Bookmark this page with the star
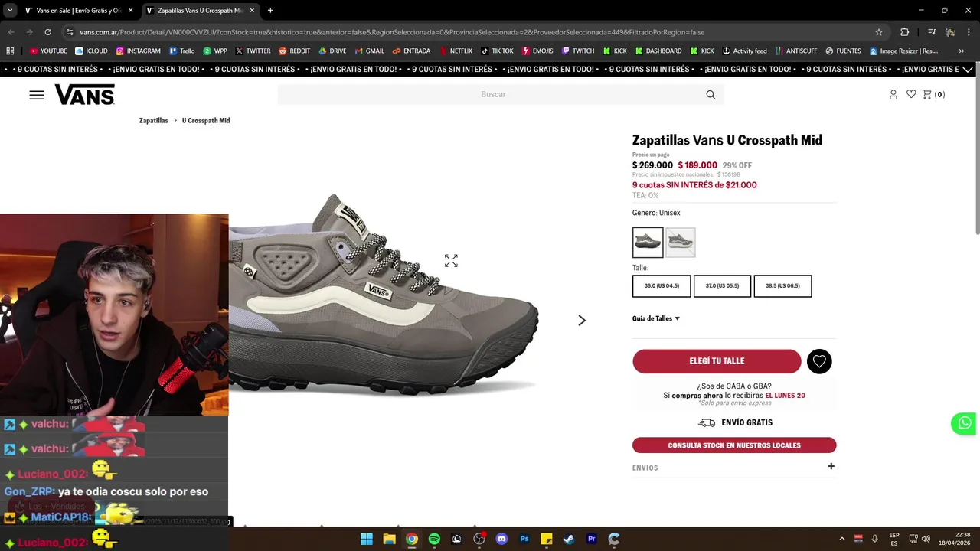 coord(879,32)
